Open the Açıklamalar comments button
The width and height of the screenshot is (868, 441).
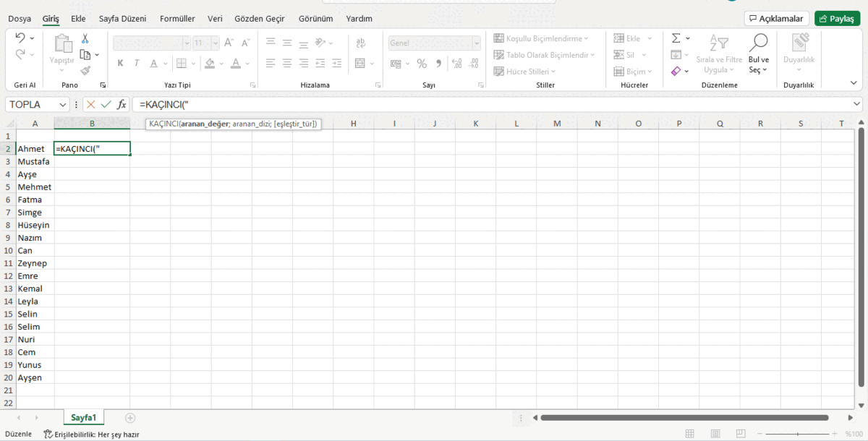click(776, 19)
